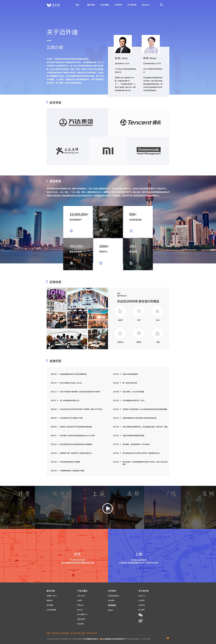Open the 解决方案 nav item in the top bar
Screen dimensions: 216x644
(91, 5)
